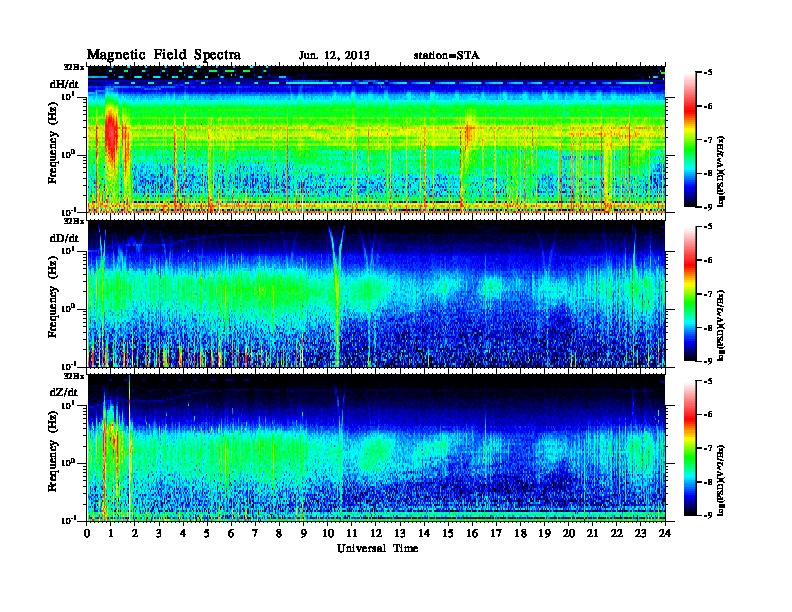
Task: Click the "32Hz" label above the dD/dt panel
Action: (x=73, y=221)
